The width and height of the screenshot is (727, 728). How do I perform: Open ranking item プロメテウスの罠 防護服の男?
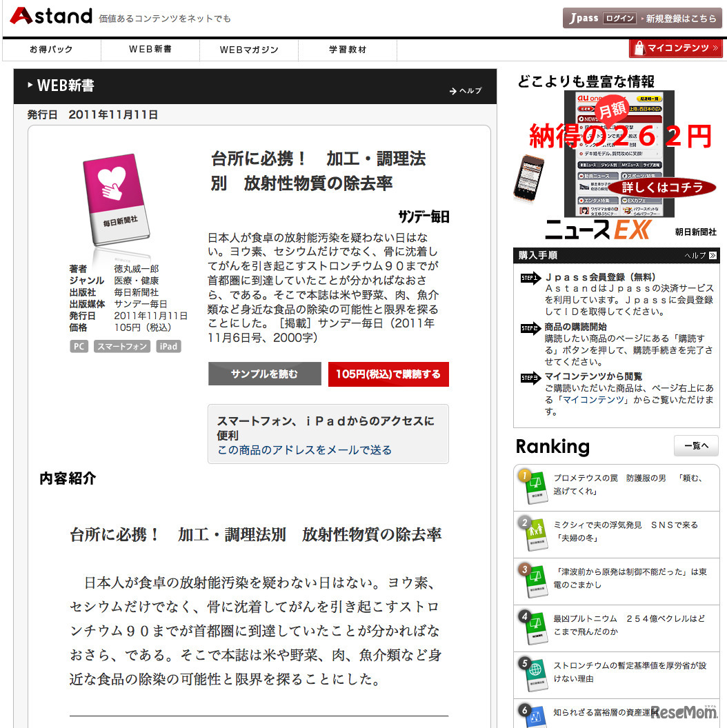628,484
